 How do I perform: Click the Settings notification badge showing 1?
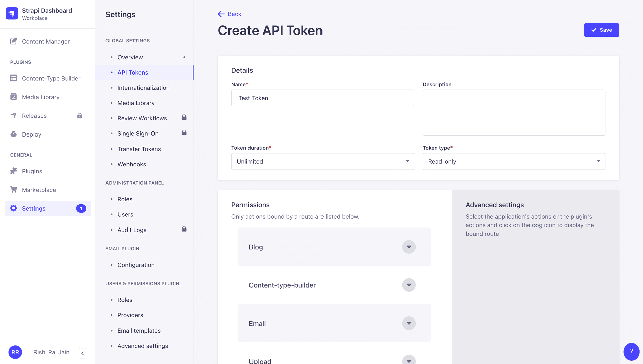coord(81,208)
